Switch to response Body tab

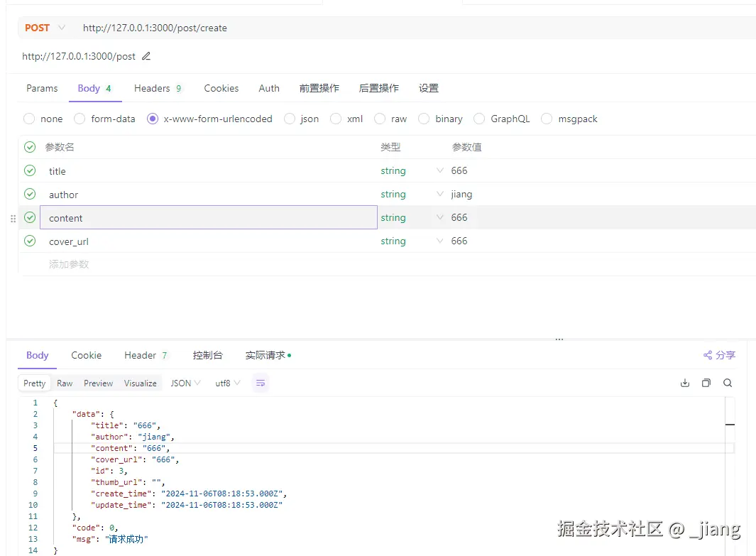37,355
